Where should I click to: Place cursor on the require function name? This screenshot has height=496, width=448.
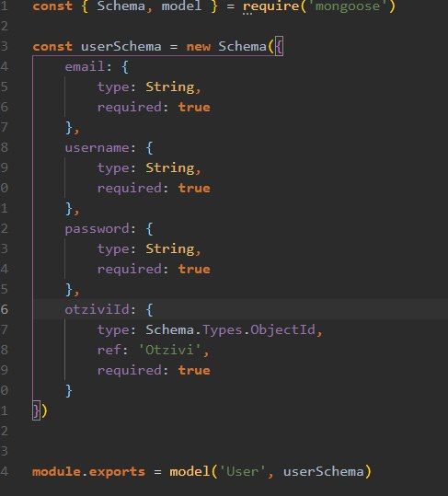click(271, 6)
